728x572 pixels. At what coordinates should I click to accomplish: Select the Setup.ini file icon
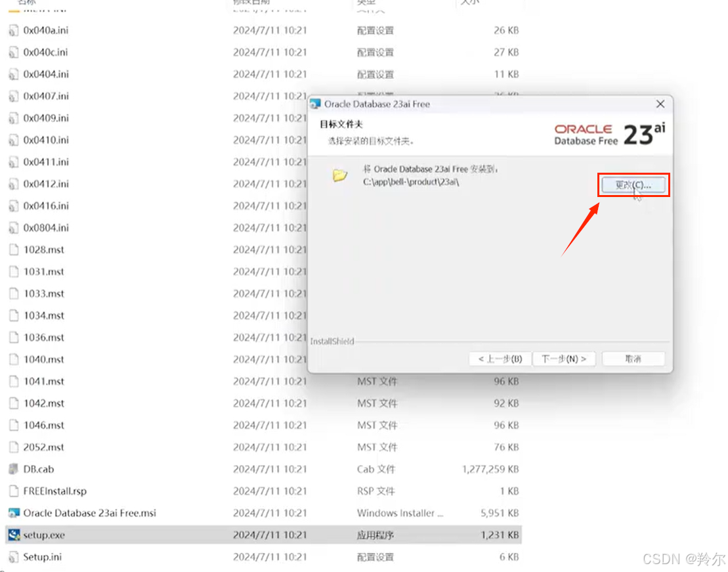click(14, 557)
